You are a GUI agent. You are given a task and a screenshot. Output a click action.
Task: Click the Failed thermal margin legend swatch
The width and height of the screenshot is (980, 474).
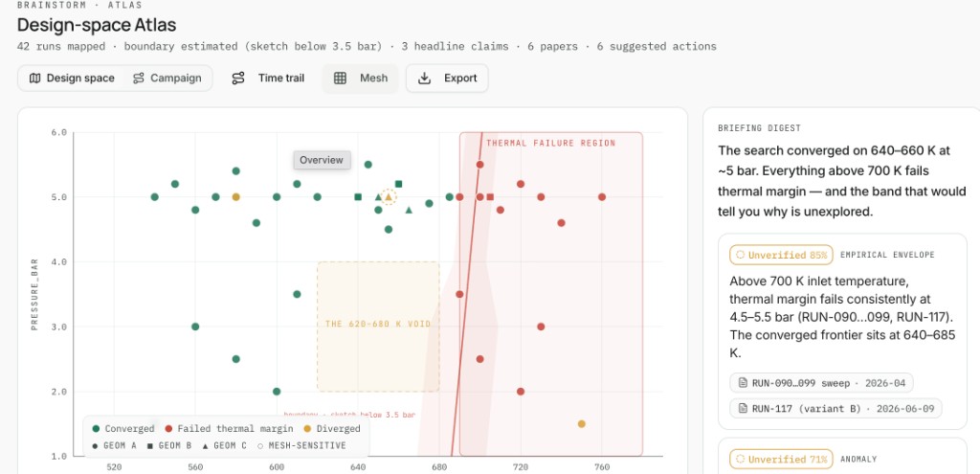168,429
